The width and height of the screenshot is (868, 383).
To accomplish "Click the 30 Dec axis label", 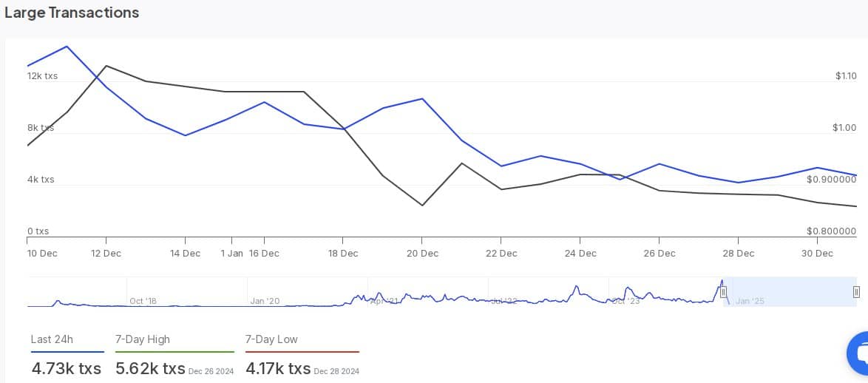I will (818, 253).
